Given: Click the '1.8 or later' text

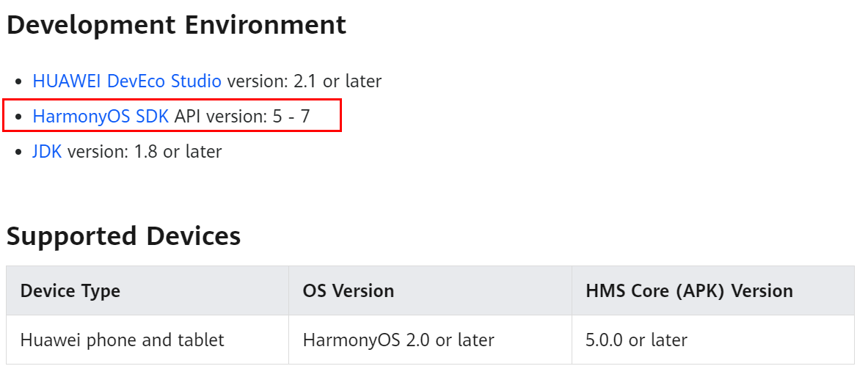Looking at the screenshot, I should coord(178,152).
